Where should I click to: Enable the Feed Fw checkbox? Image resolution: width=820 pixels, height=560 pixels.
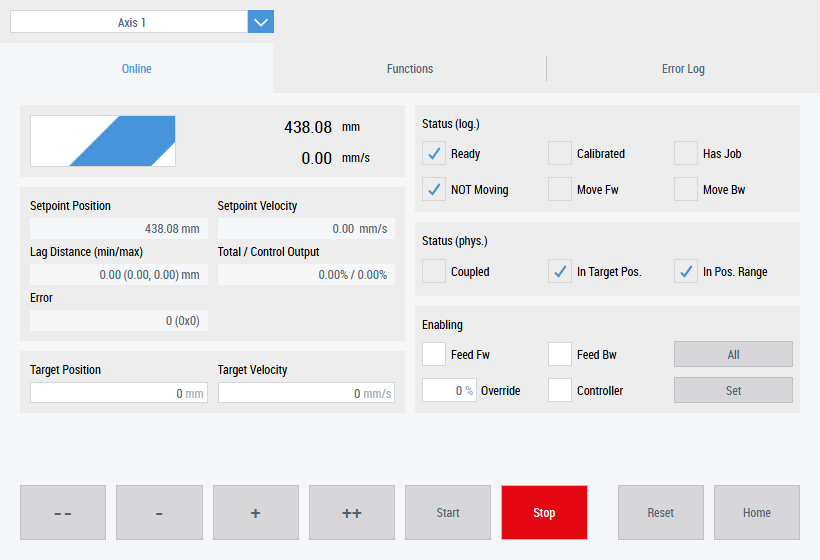click(434, 354)
